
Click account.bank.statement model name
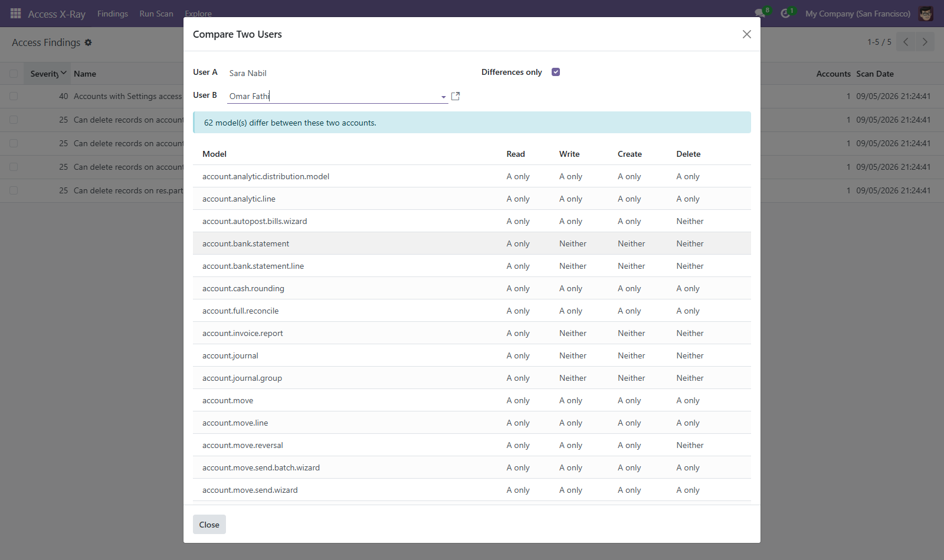(246, 243)
